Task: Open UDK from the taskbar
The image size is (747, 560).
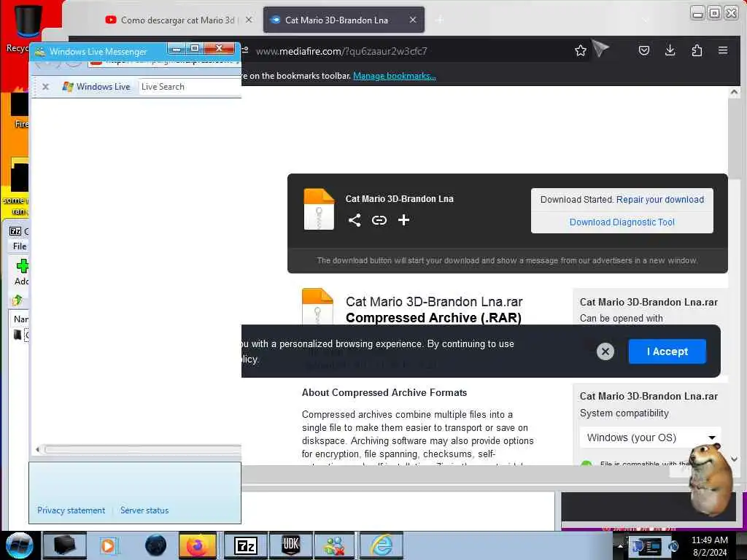Action: point(290,545)
